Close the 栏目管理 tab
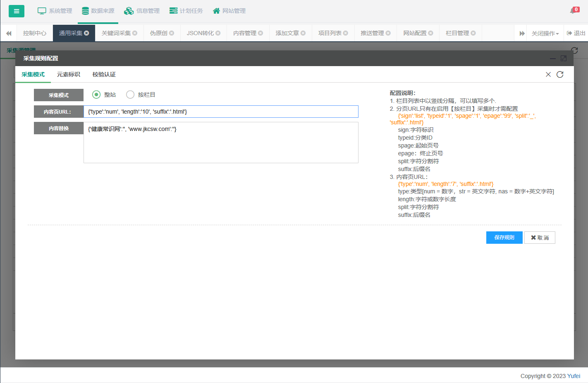 [473, 33]
